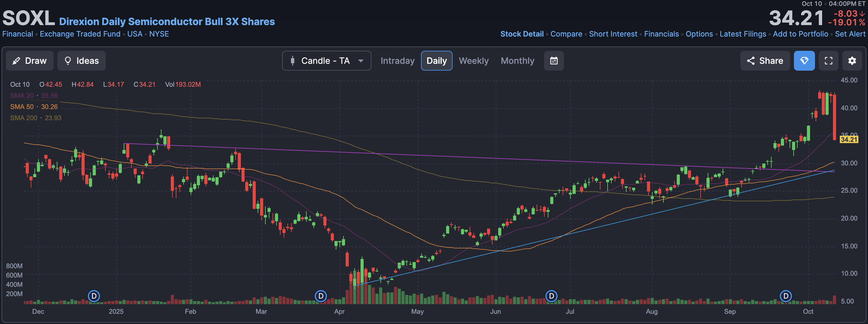Click the candlestick icon in chart type selector

pos(292,61)
